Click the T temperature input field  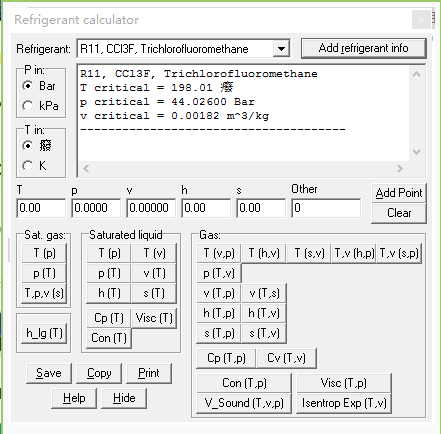coord(41,208)
